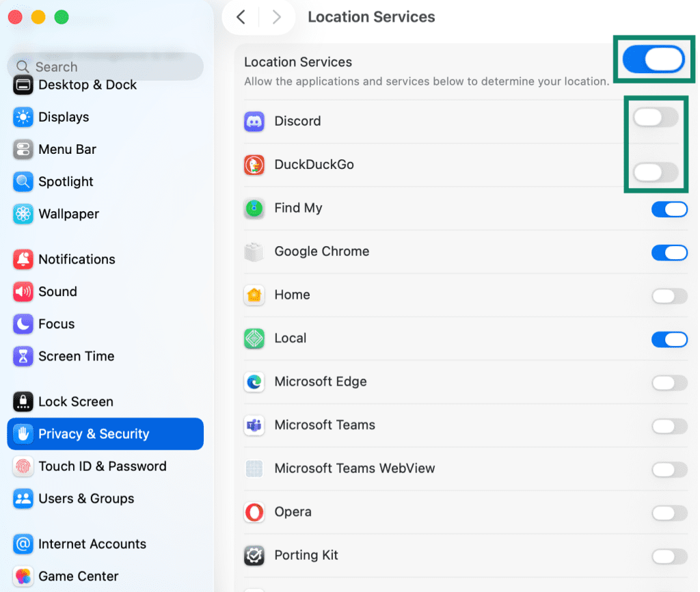Click the Menu Bar sidebar icon

(23, 150)
